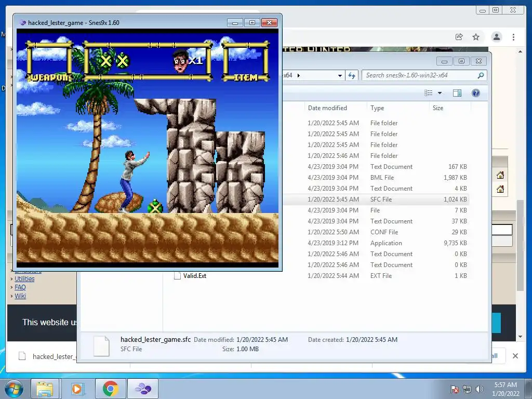Open the Utilities link on webpage

[24, 279]
